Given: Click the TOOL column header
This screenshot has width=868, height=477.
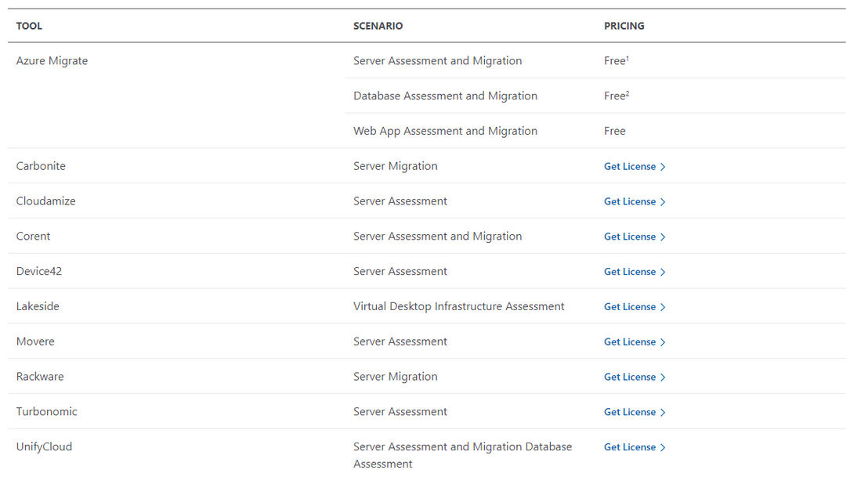Looking at the screenshot, I should click(29, 26).
